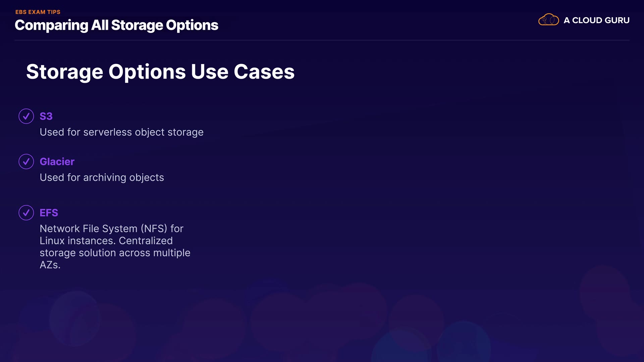Click the A CLOUD GURU brand text
Viewport: 644px width, 362px height.
596,20
